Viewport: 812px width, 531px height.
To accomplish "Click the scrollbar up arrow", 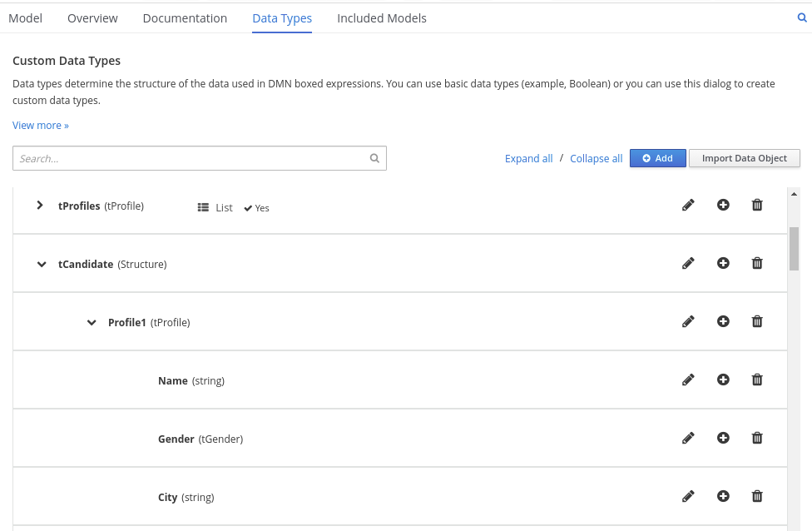I will point(794,194).
